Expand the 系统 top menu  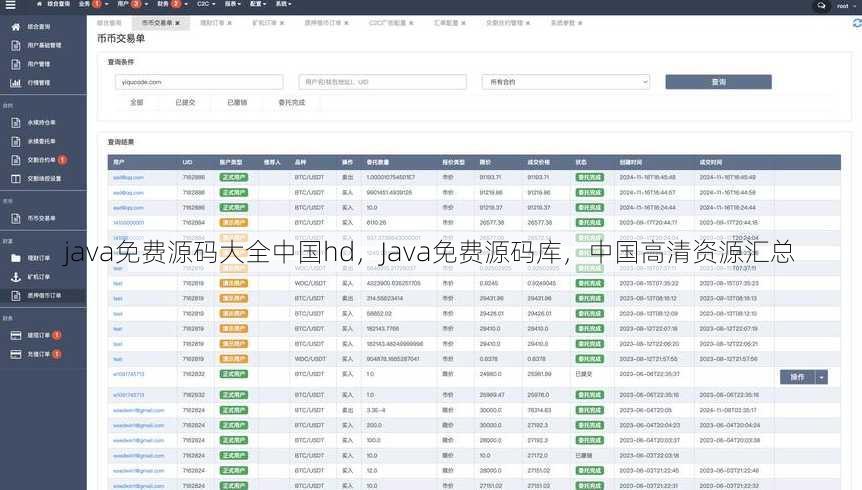[283, 4]
